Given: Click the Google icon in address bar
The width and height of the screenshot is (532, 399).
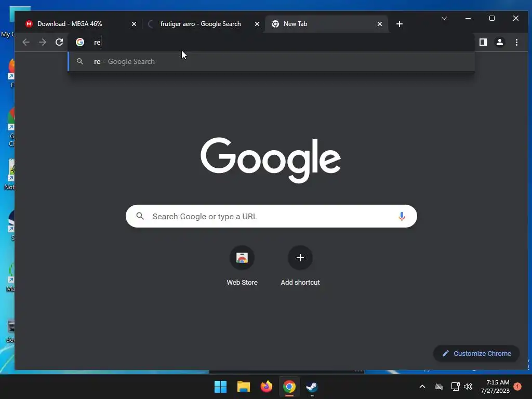Looking at the screenshot, I should tap(80, 42).
